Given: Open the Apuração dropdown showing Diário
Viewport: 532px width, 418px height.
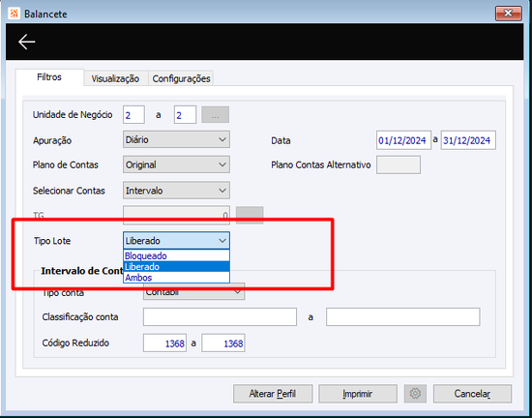Looking at the screenshot, I should [x=176, y=139].
